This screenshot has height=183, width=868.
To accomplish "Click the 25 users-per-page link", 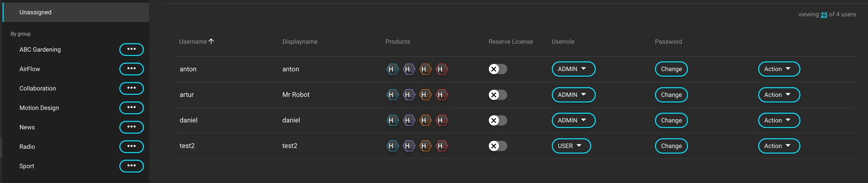I will (824, 15).
